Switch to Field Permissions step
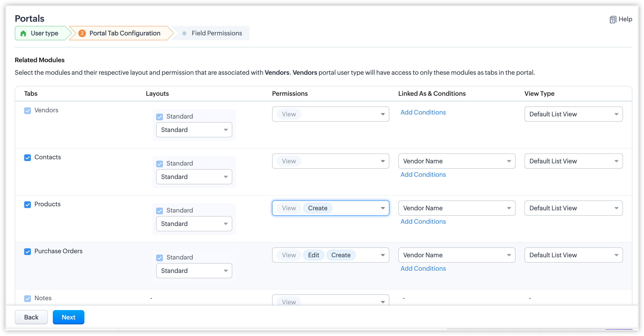 point(217,33)
